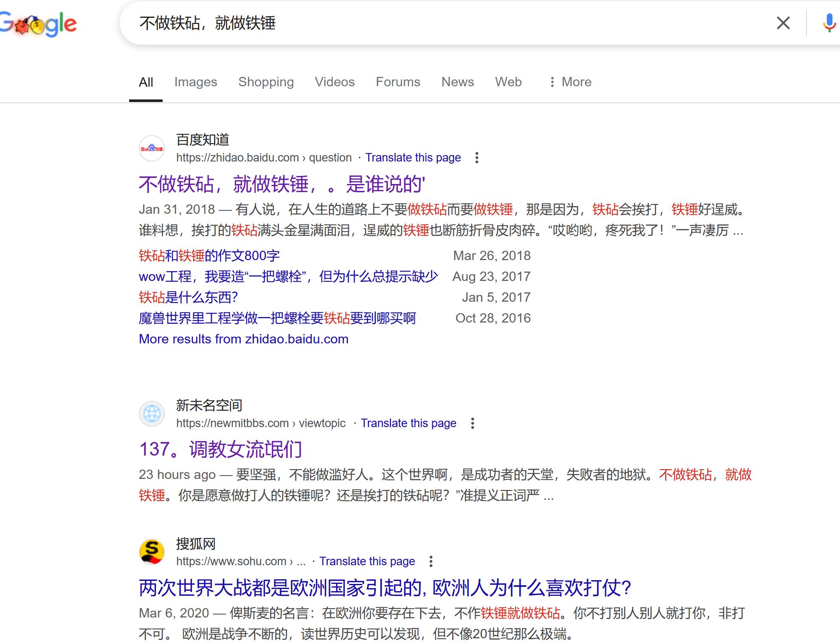The width and height of the screenshot is (840, 643).
Task: Open the Videos results tab
Action: click(x=334, y=82)
